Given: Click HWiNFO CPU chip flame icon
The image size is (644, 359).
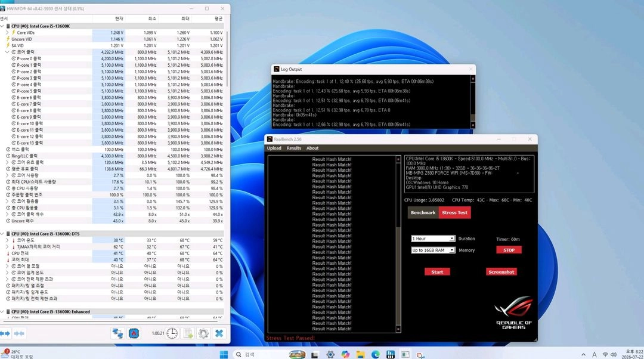Looking at the screenshot, I should tap(134, 333).
